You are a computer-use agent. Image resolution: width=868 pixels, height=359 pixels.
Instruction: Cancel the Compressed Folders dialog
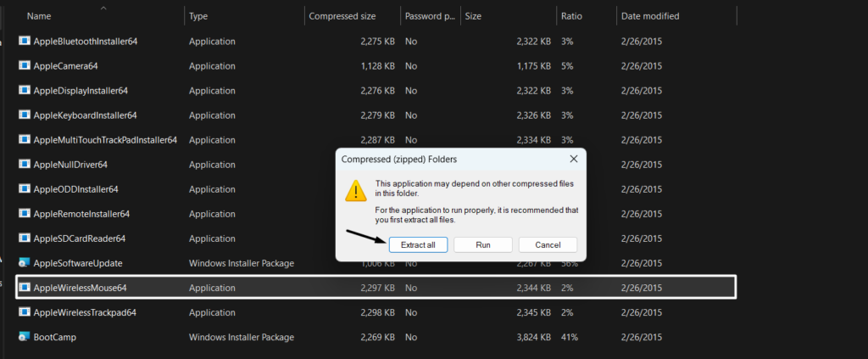coord(548,244)
